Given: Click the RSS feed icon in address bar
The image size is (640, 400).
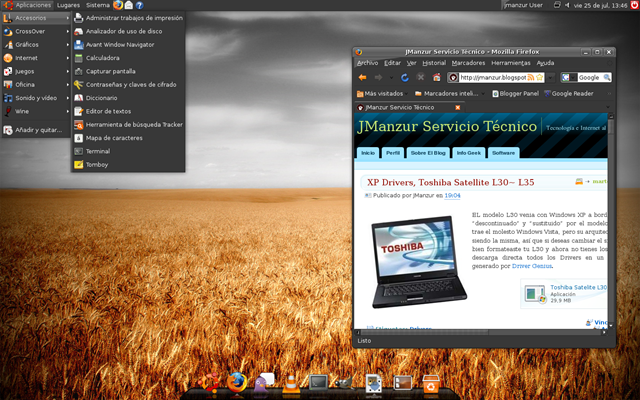Looking at the screenshot, I should pos(531,78).
